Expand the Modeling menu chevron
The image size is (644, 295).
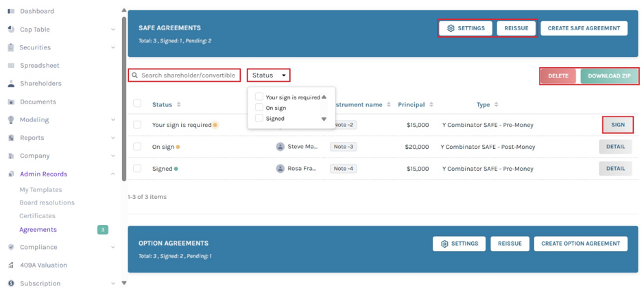[113, 120]
